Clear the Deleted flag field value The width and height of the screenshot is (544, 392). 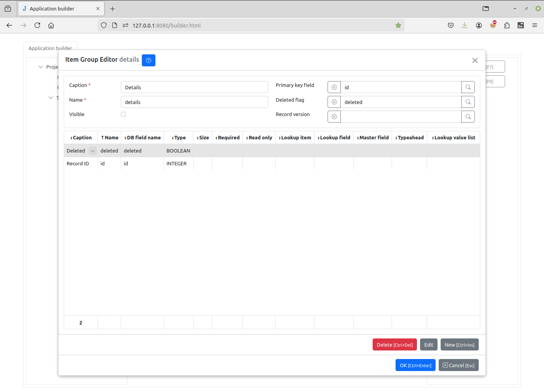pyautogui.click(x=334, y=102)
